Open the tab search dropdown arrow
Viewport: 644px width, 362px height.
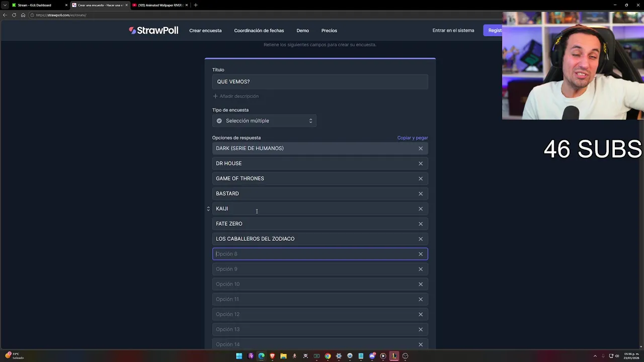[5, 5]
